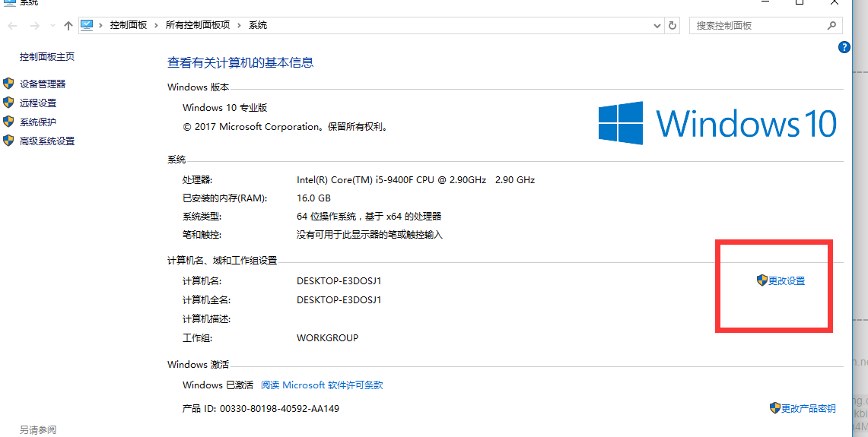Image resolution: width=868 pixels, height=437 pixels.
Task: Open 所有控制面板项 breadcrumb
Action: pos(198,25)
